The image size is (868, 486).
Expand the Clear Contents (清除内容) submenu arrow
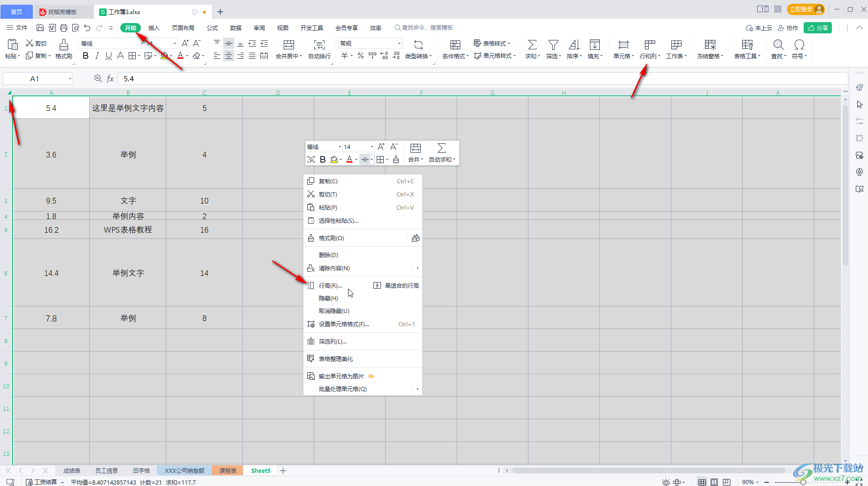418,268
